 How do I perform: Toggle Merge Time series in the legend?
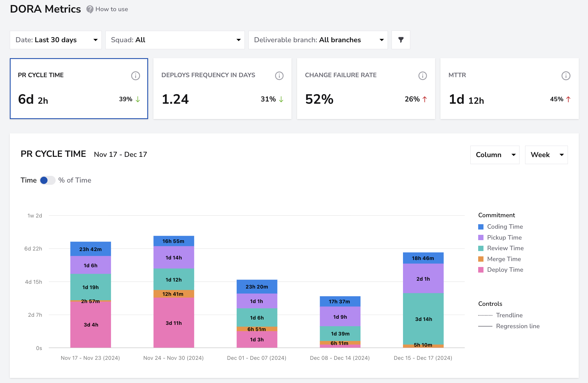click(x=499, y=259)
